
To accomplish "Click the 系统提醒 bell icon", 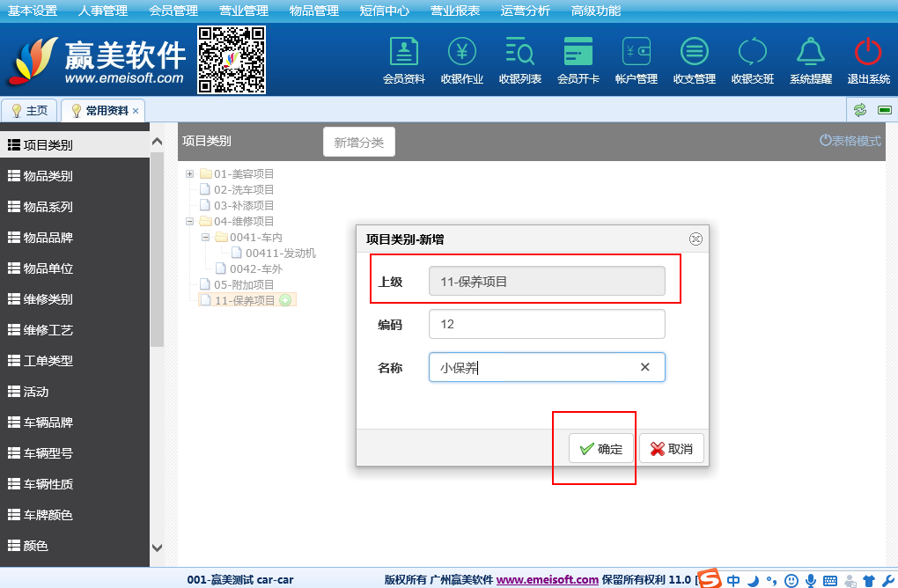I will pos(810,60).
